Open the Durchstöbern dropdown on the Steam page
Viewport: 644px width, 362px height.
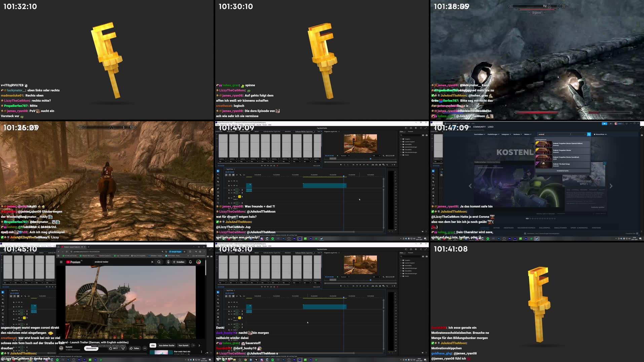[479, 134]
